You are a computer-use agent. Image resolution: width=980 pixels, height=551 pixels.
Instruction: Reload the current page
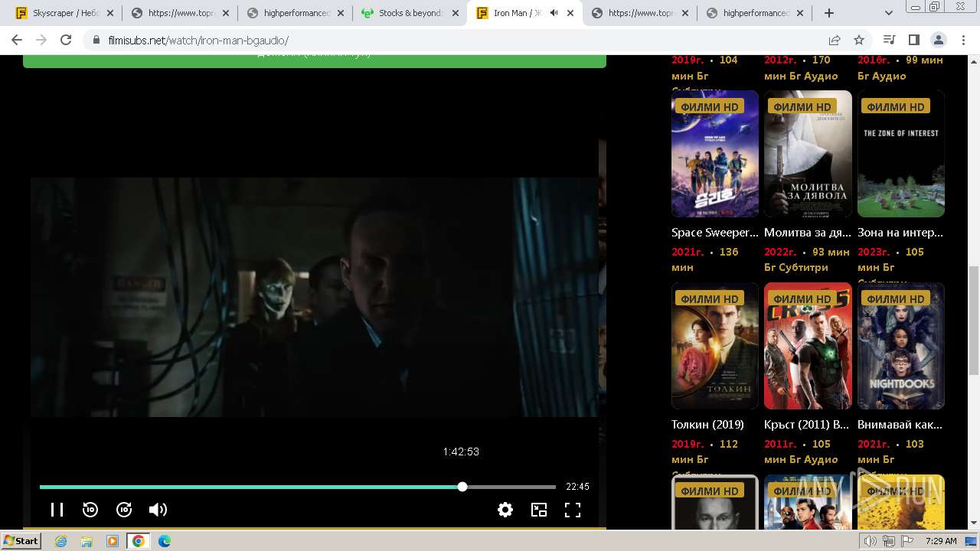[66, 40]
